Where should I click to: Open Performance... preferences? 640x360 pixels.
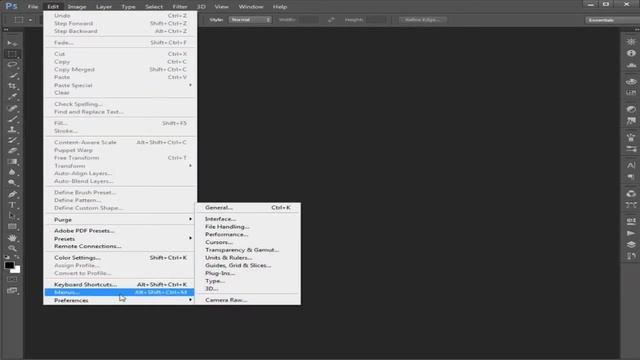248,234
